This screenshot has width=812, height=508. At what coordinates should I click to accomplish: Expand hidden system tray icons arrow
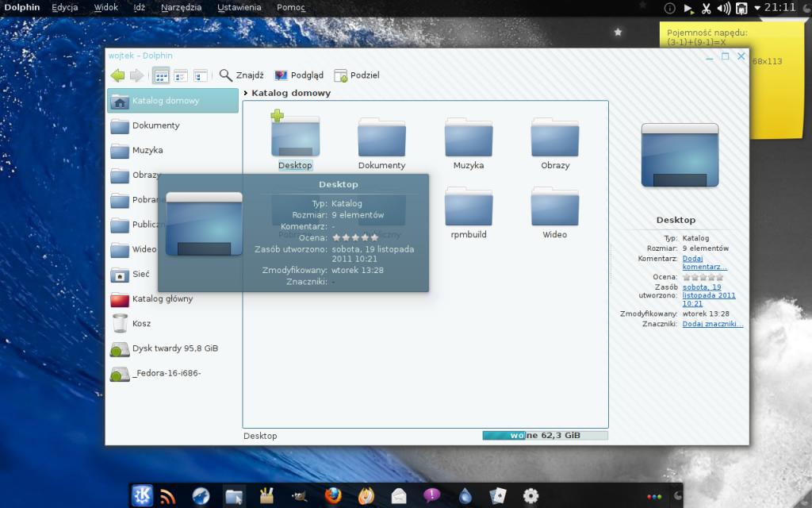coord(757,8)
